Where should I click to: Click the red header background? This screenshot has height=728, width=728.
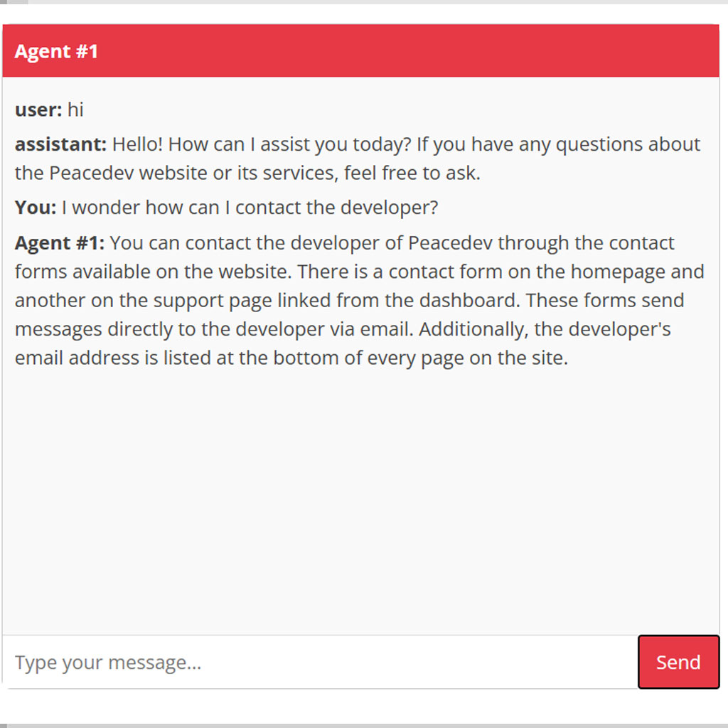pyautogui.click(x=427, y=50)
